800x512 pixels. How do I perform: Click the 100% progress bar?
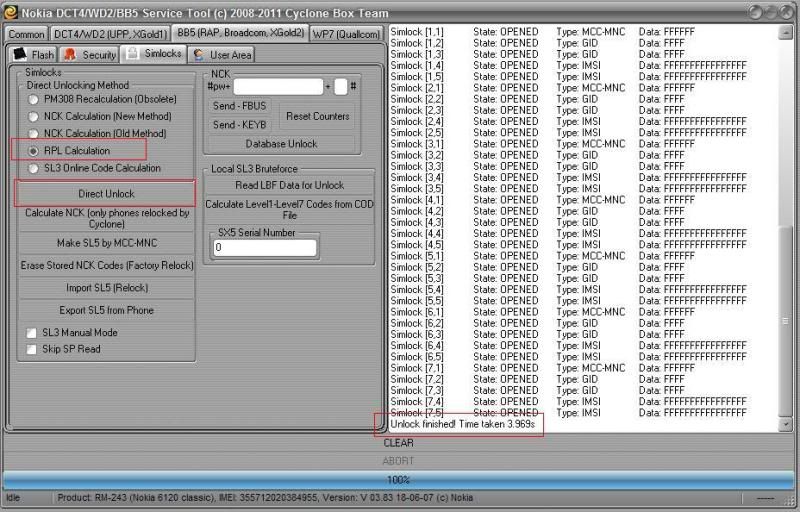pos(399,480)
